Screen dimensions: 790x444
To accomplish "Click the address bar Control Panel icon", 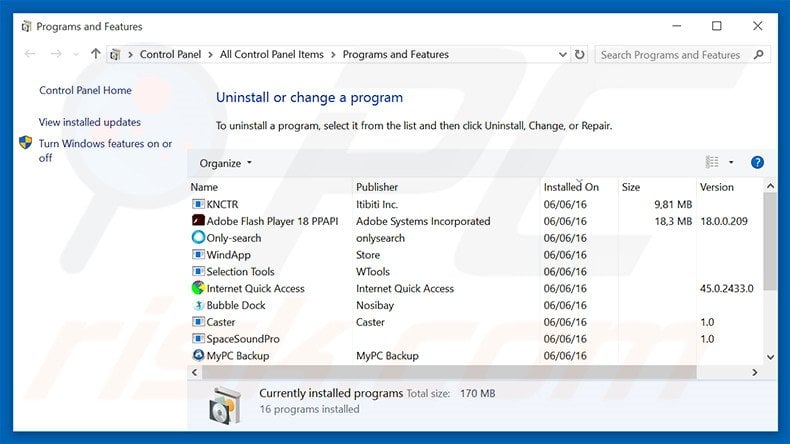I will coord(115,54).
